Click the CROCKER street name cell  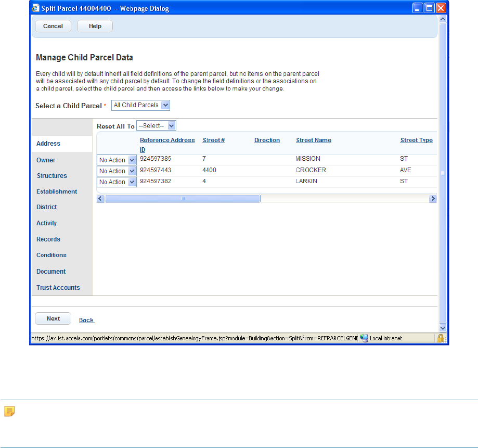tap(311, 170)
